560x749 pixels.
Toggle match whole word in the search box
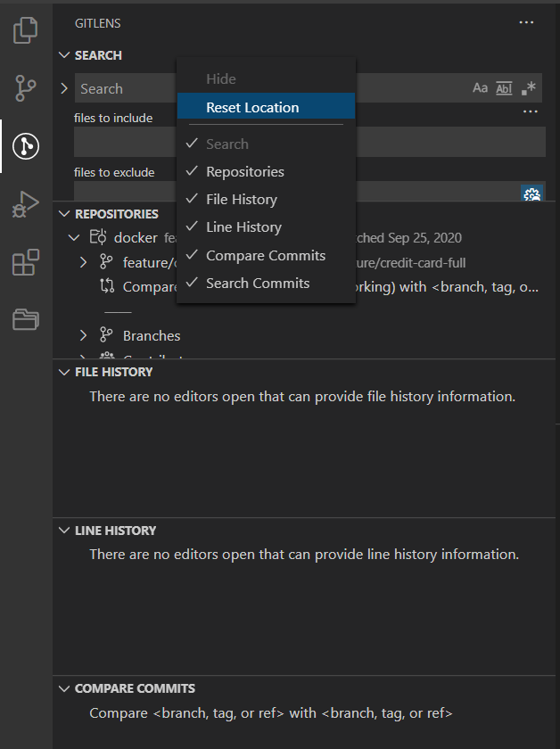504,88
